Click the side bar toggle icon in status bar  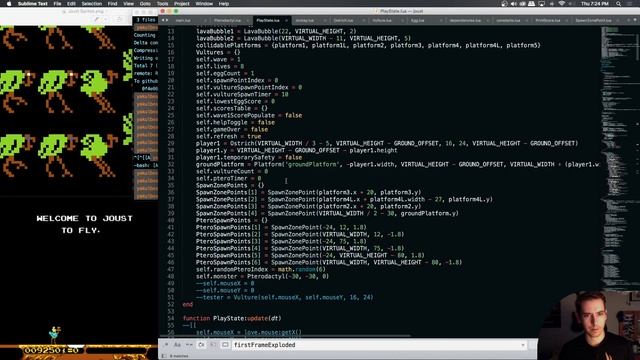(164, 356)
